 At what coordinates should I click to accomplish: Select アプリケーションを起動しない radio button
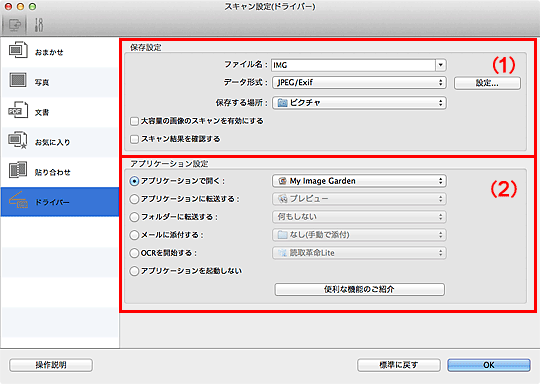coord(134,271)
